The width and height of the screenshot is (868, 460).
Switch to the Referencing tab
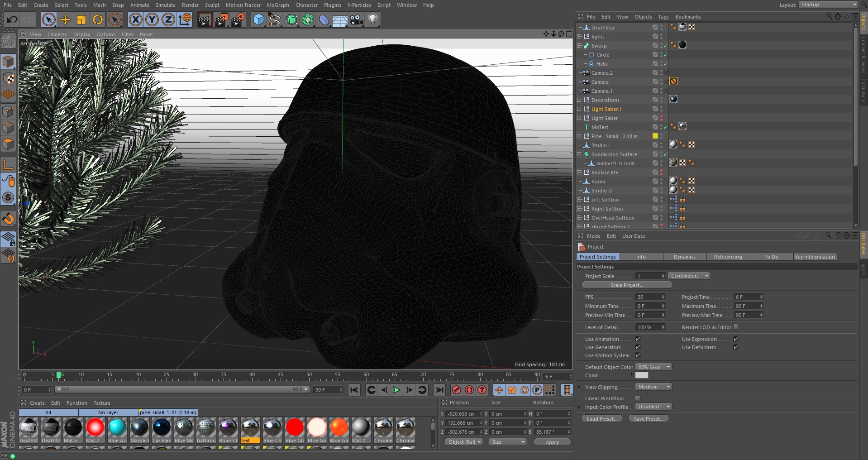[x=728, y=257]
